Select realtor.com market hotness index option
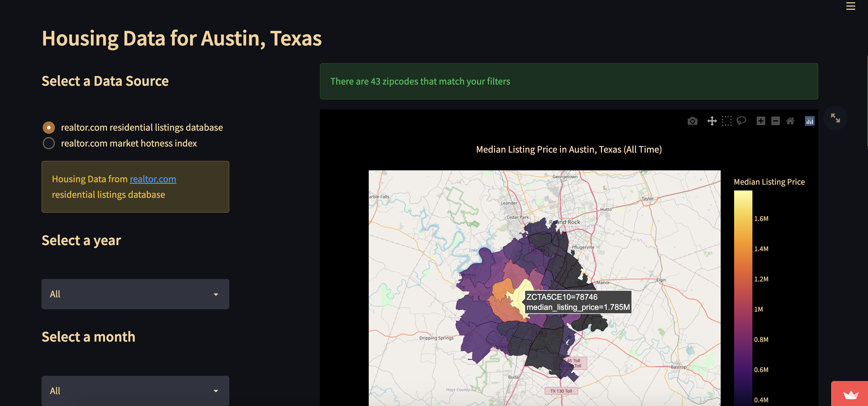Screen dimensions: 868x406 pyautogui.click(x=49, y=143)
